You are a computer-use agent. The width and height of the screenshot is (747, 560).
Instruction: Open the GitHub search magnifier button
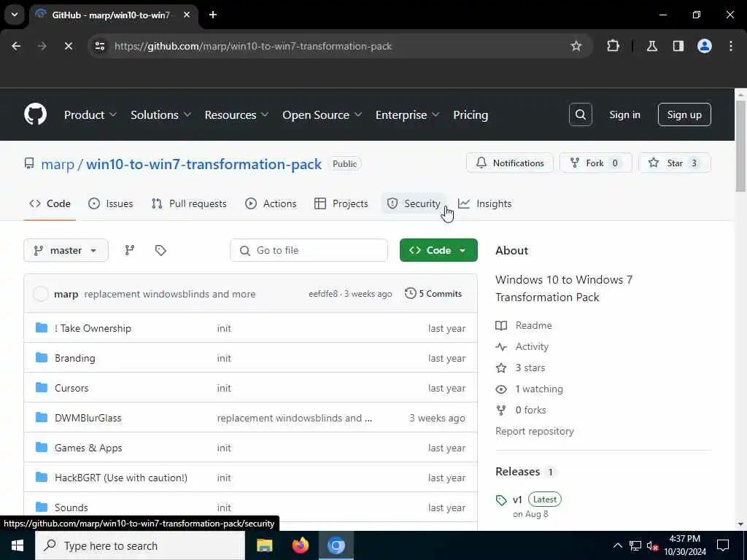(x=580, y=114)
